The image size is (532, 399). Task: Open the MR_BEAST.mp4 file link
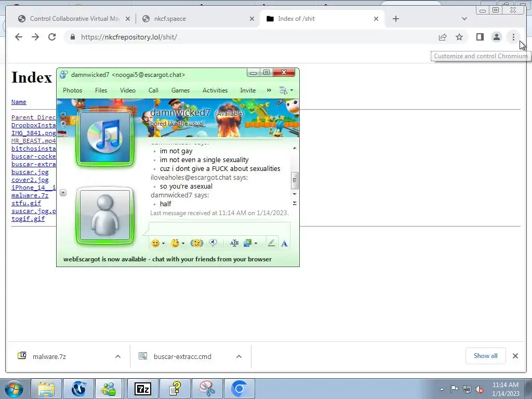(33, 141)
